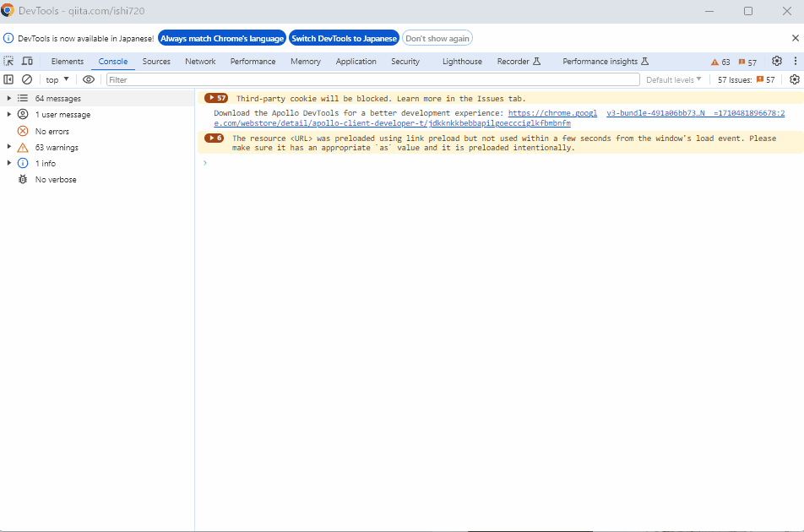
Task: Open the three-dot customize DevTools menu
Action: 795,61
